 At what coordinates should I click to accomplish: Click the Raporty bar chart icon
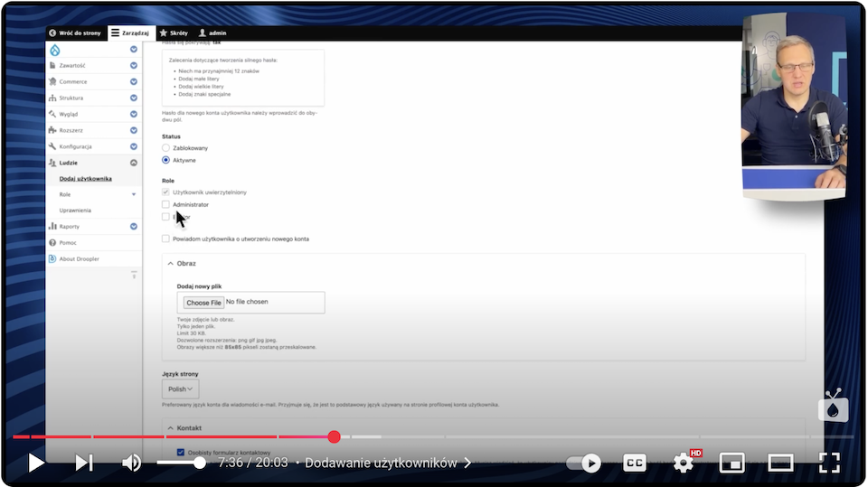point(52,227)
